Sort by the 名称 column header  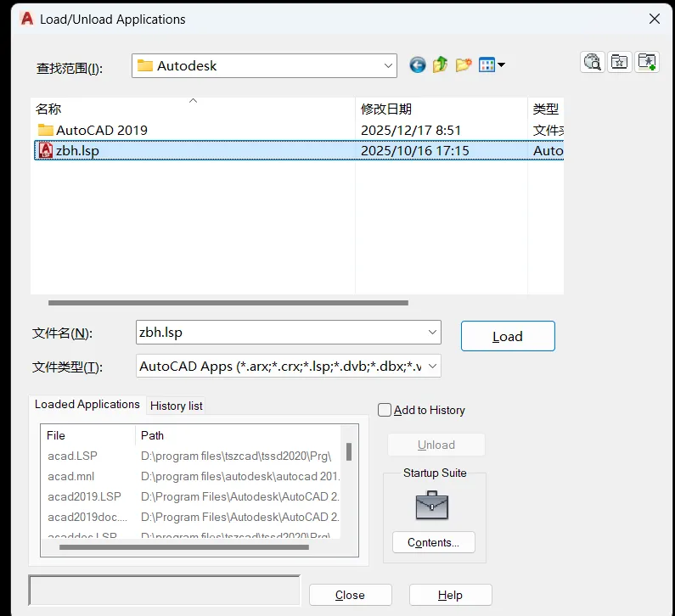193,109
